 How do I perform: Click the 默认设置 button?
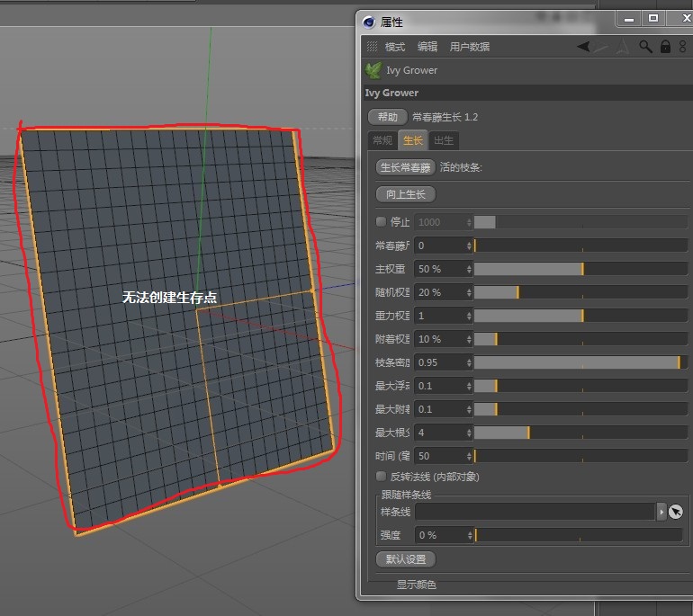(x=405, y=559)
